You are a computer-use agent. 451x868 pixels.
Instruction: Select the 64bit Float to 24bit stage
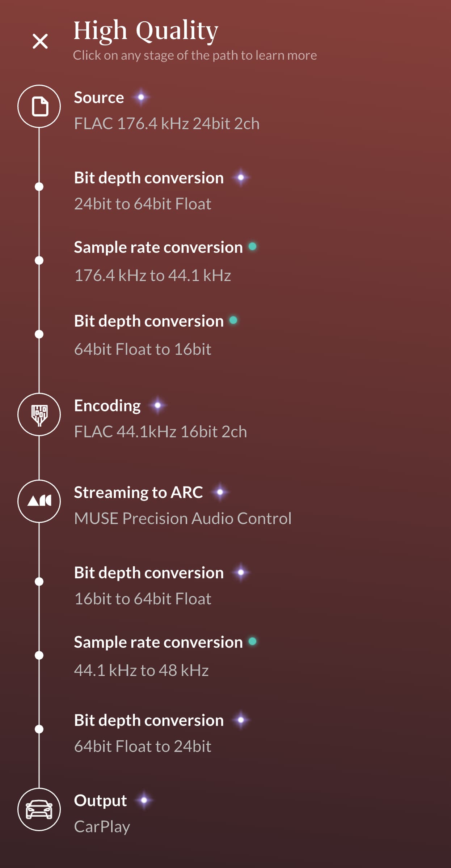point(162,733)
